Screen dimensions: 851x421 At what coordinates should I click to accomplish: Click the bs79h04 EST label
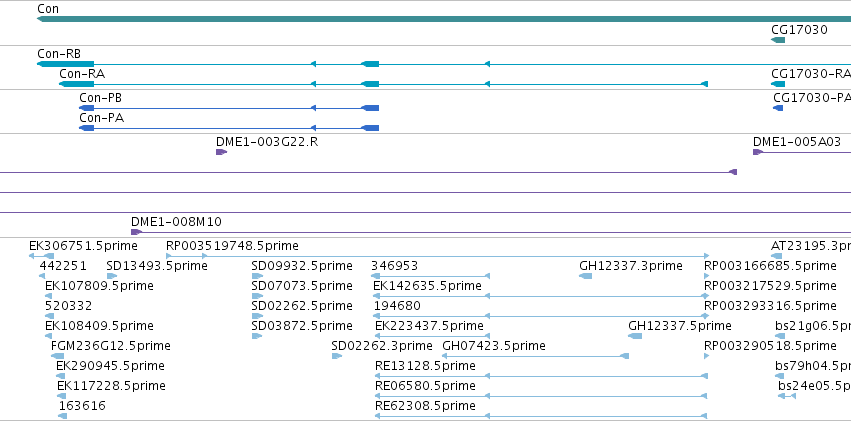pyautogui.click(x=813, y=366)
